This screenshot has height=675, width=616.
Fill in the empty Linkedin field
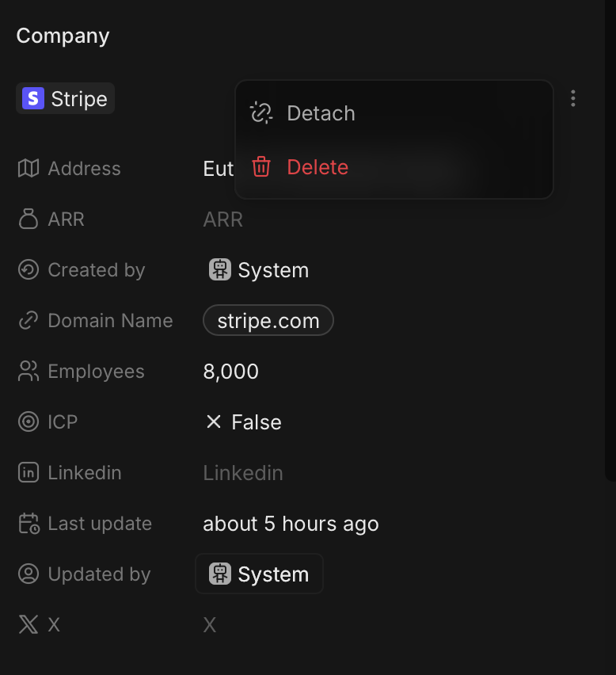point(243,473)
